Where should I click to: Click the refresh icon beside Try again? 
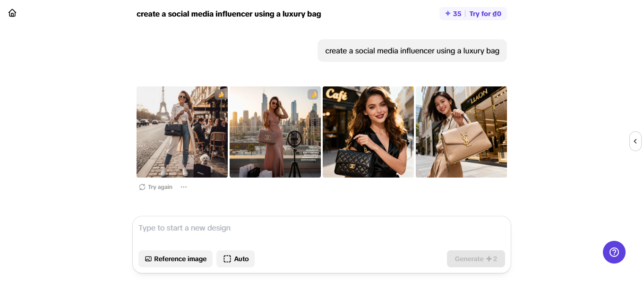(142, 187)
